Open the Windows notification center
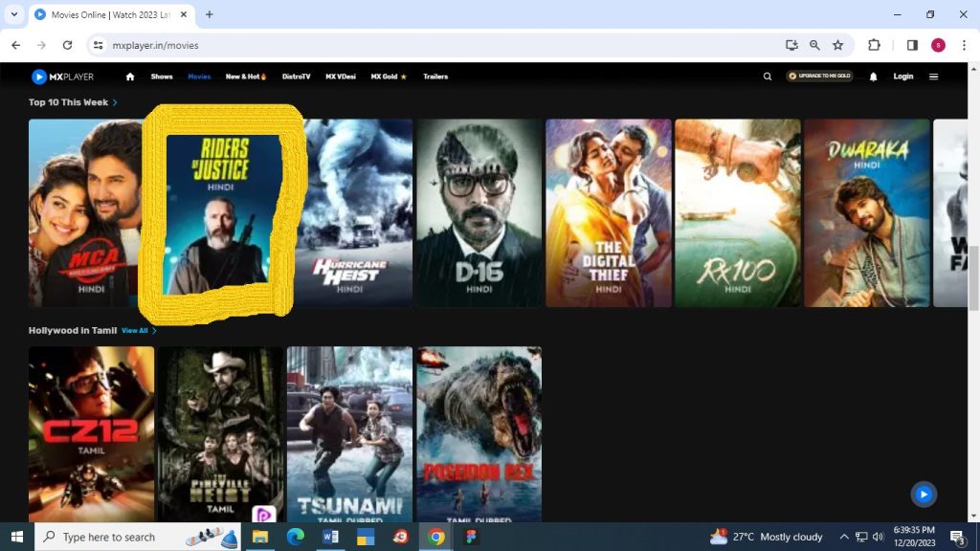980x551 pixels. tap(958, 537)
